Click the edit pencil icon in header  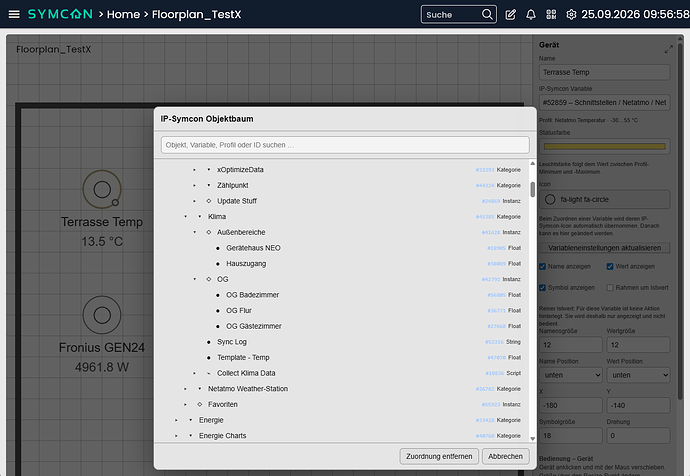coord(510,15)
